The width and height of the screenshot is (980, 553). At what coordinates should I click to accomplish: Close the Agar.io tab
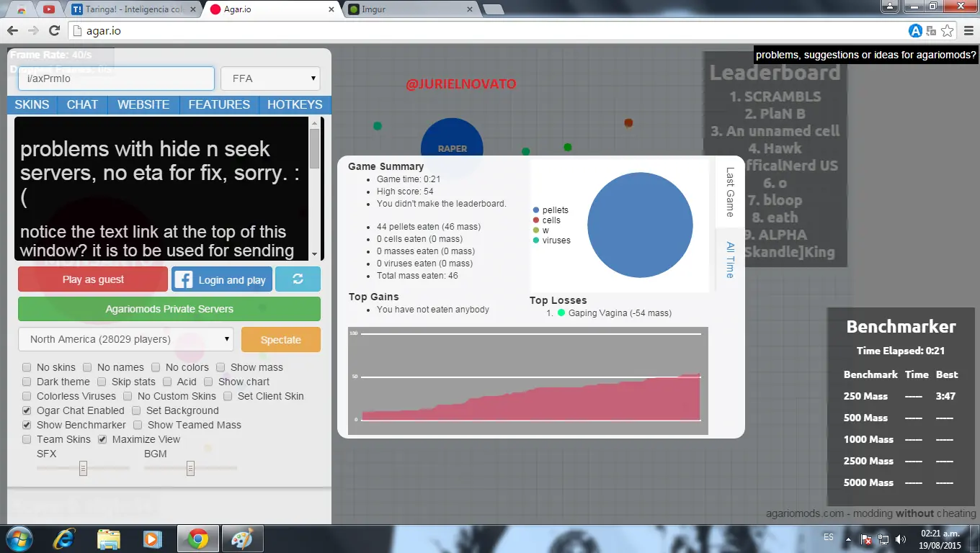tap(331, 9)
